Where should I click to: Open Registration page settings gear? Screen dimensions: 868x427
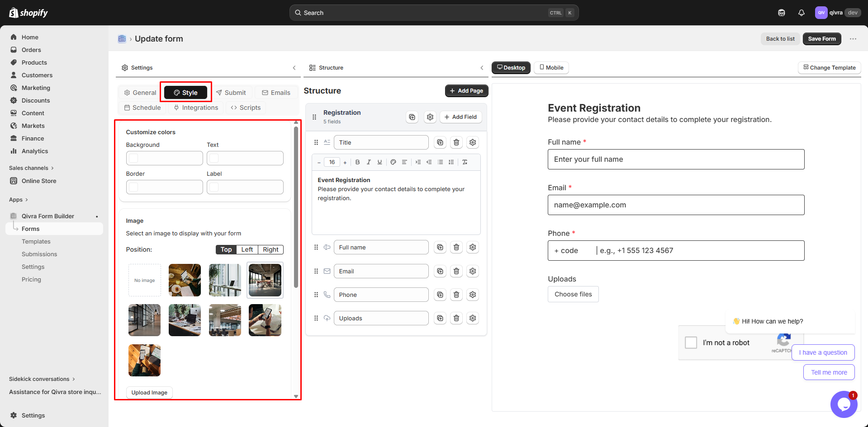[430, 117]
